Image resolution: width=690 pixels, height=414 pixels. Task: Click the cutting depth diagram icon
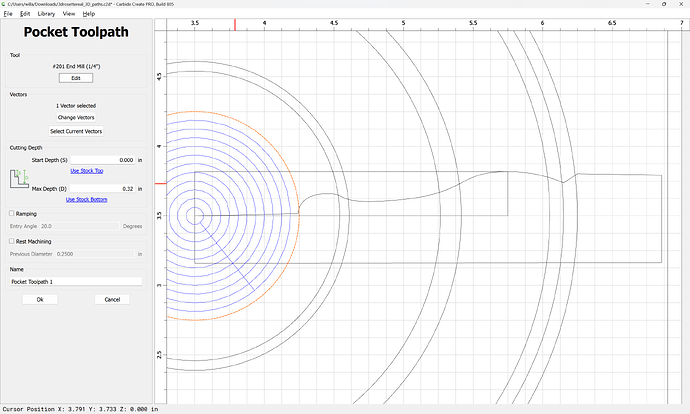point(19,179)
